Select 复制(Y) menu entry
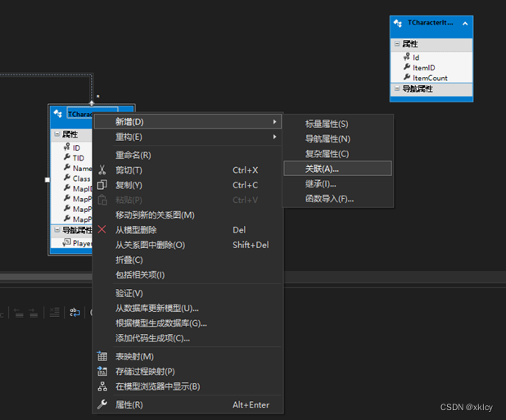 [187, 185]
